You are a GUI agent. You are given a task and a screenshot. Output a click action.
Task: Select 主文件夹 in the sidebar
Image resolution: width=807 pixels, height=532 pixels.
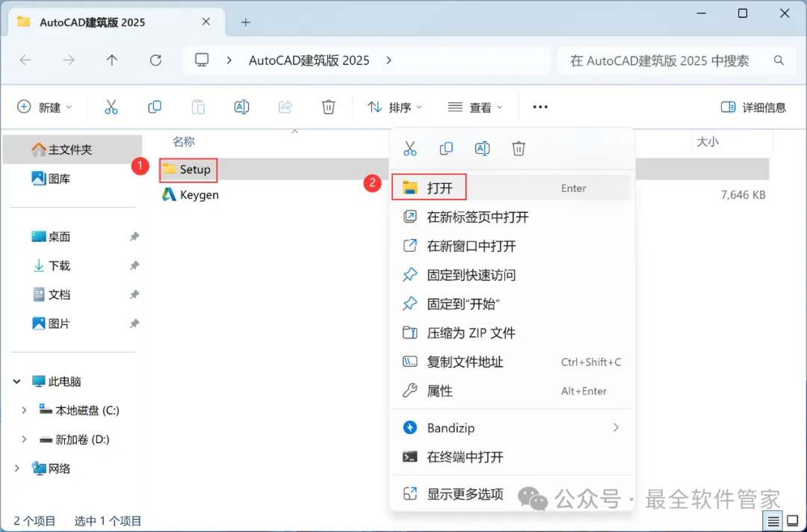tap(72, 149)
